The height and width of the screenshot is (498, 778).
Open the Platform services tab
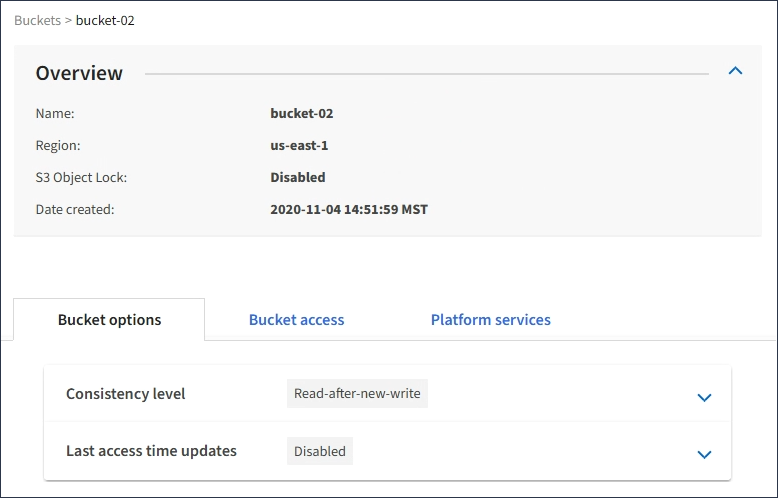490,320
